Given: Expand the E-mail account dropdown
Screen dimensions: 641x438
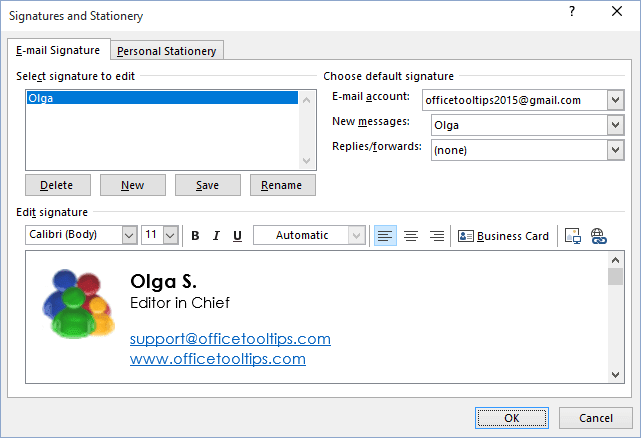Looking at the screenshot, I should point(615,100).
